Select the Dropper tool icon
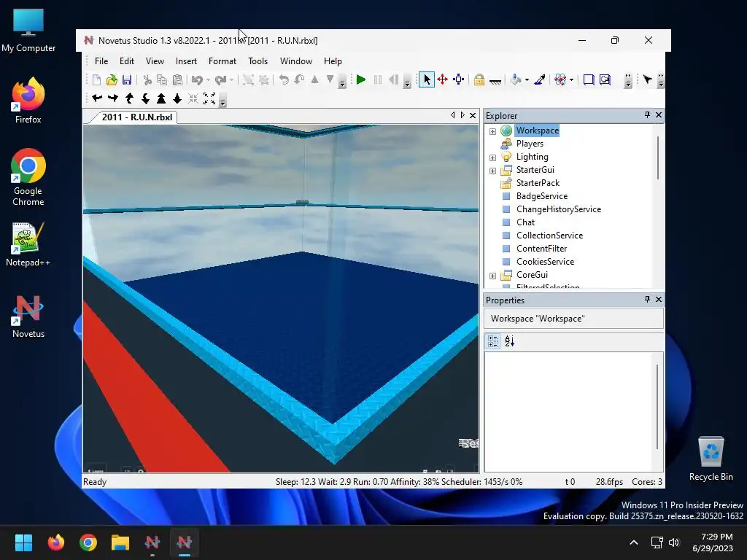Image resolution: width=747 pixels, height=560 pixels. point(540,79)
